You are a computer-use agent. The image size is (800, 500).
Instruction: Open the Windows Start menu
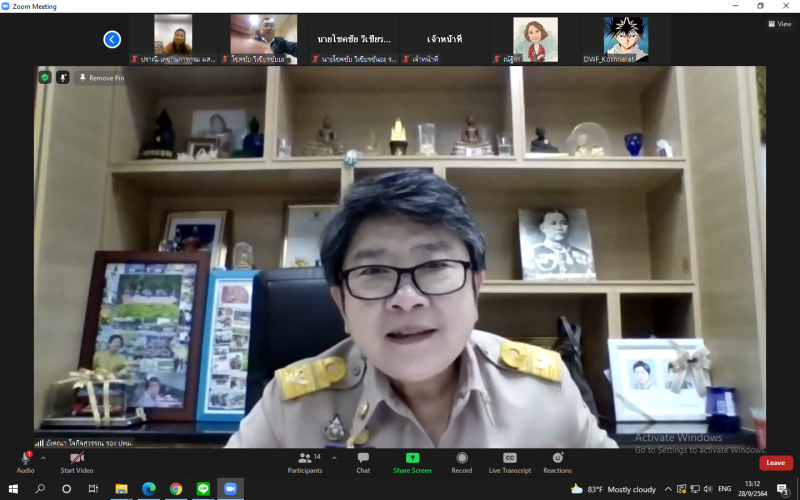pyautogui.click(x=13, y=489)
